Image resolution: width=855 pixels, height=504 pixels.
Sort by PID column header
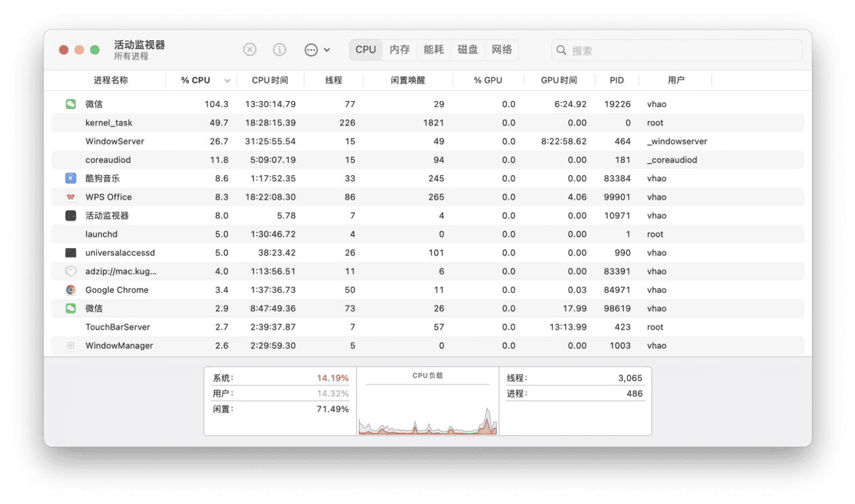pyautogui.click(x=617, y=80)
